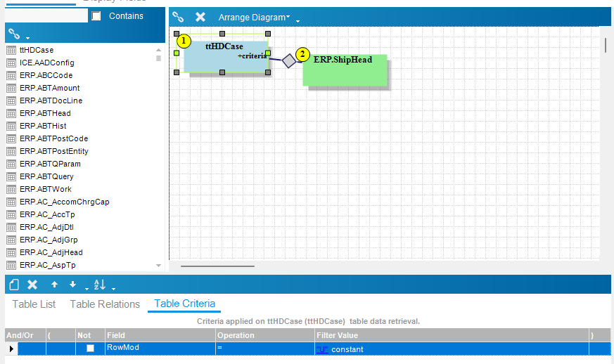Select ICE.AADConfig in the table list

[47, 63]
